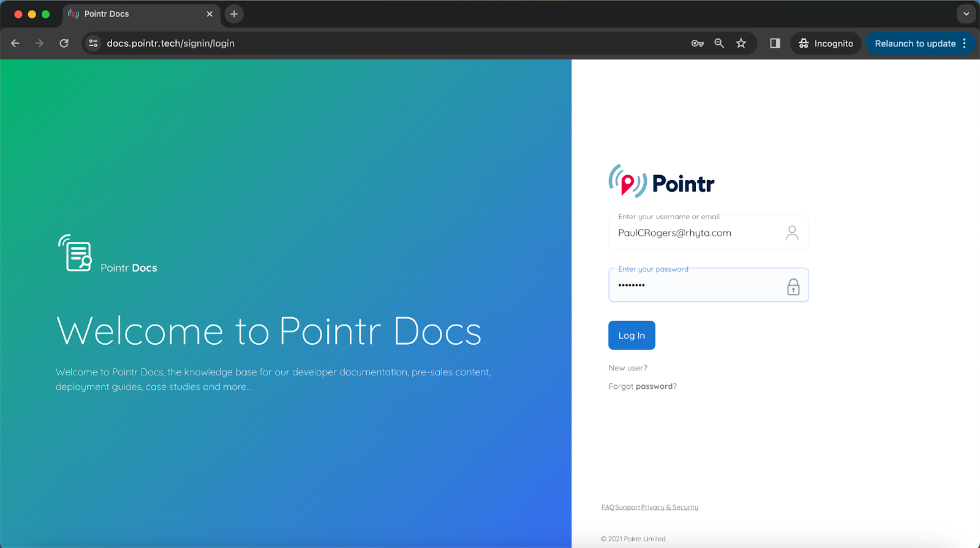The height and width of the screenshot is (548, 980).
Task: Reload the Pointr Docs page
Action: click(64, 43)
